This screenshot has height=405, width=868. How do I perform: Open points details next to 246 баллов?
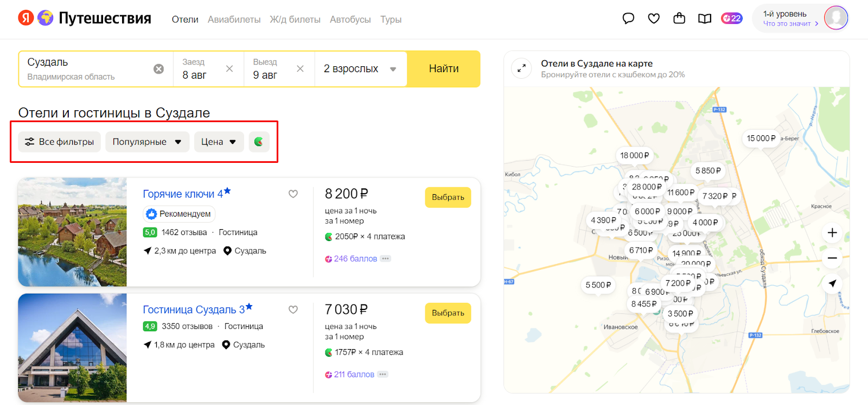coord(385,258)
